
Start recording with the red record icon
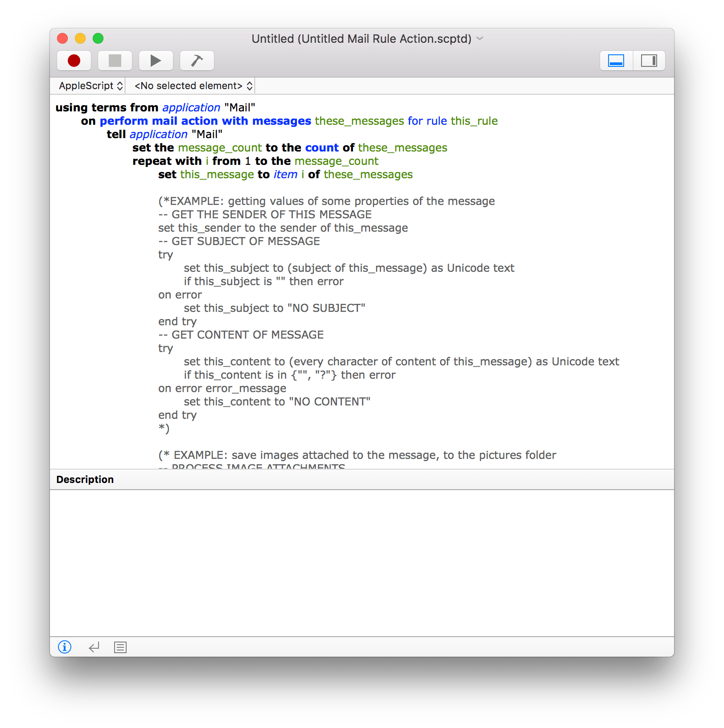pyautogui.click(x=74, y=61)
